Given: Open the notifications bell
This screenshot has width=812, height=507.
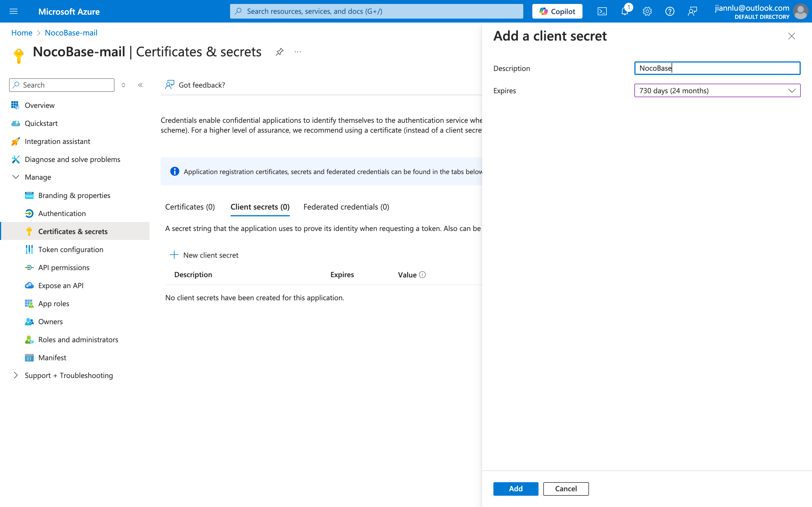Looking at the screenshot, I should coord(625,11).
